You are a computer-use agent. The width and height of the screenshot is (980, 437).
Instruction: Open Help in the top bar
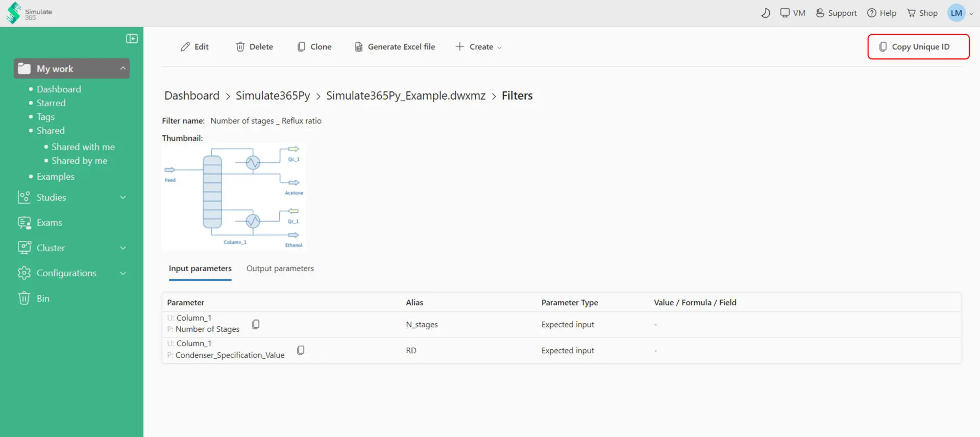tap(881, 13)
